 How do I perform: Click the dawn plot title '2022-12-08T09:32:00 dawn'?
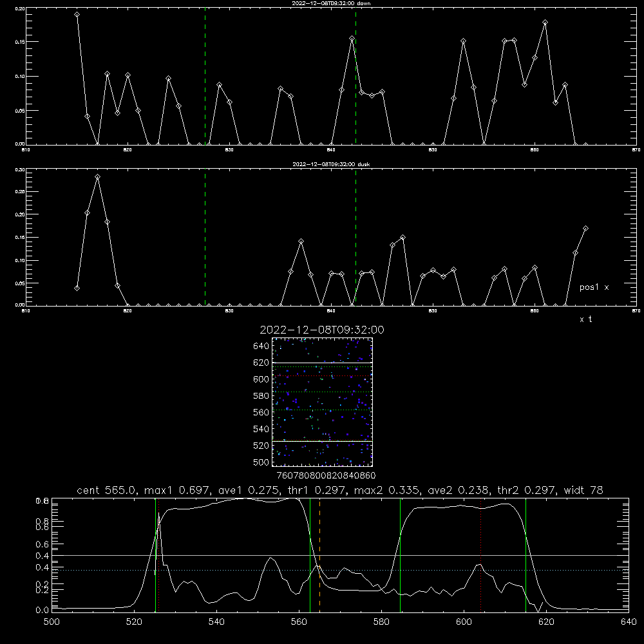[331, 3]
